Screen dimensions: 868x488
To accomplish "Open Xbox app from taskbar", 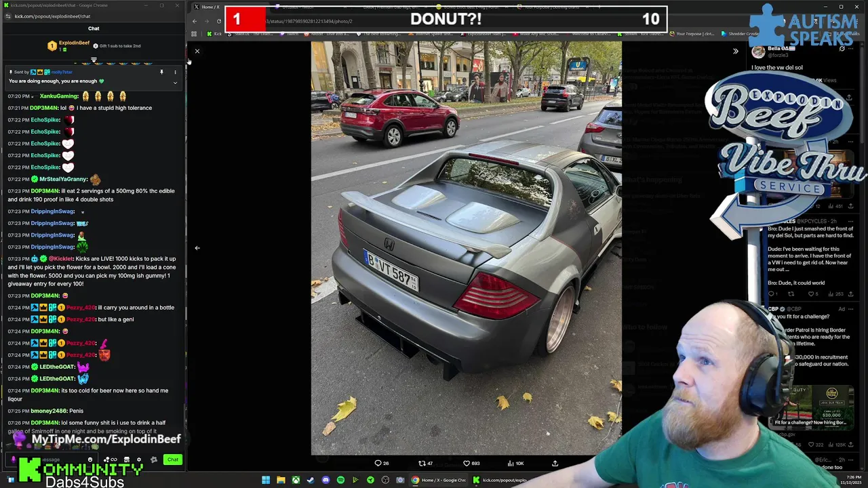I will (296, 480).
